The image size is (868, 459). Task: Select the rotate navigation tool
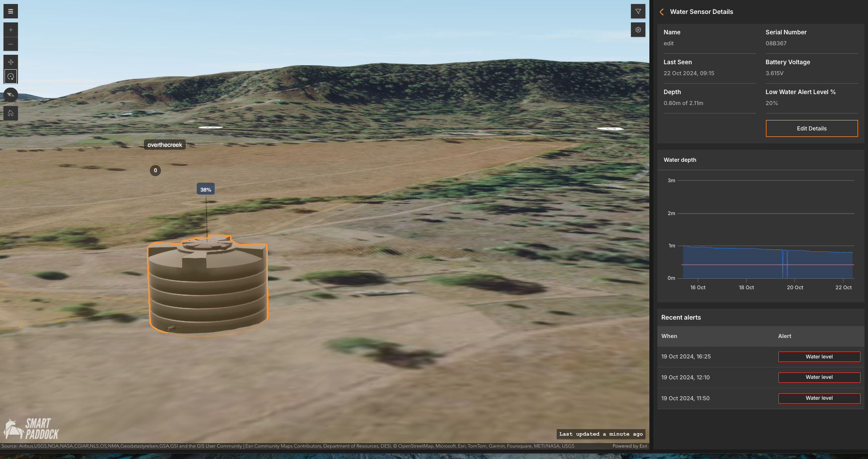pos(10,77)
